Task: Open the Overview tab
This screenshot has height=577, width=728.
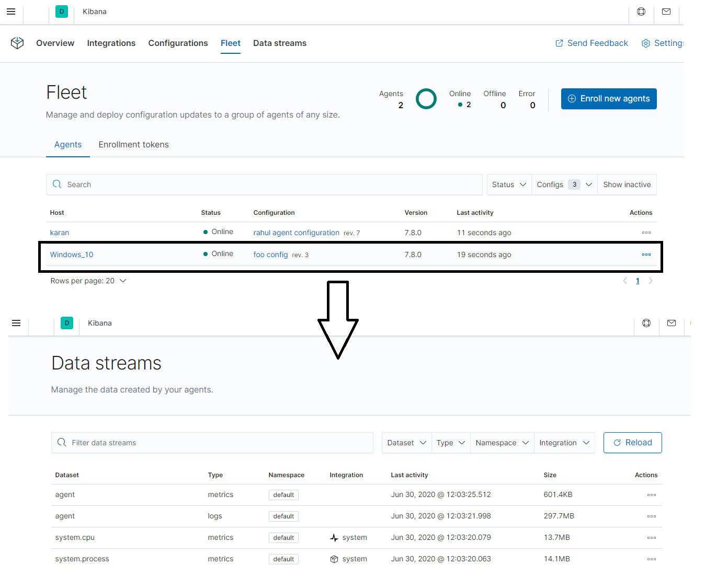Action: click(55, 43)
